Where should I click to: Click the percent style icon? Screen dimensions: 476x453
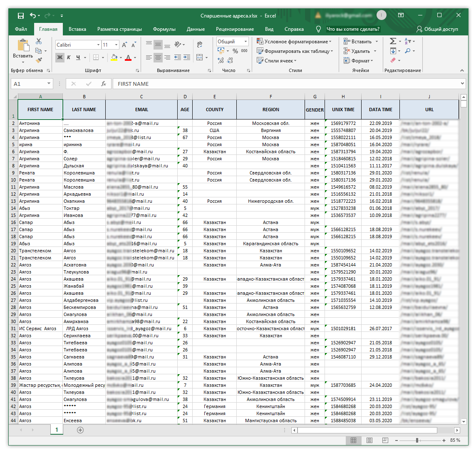point(235,51)
